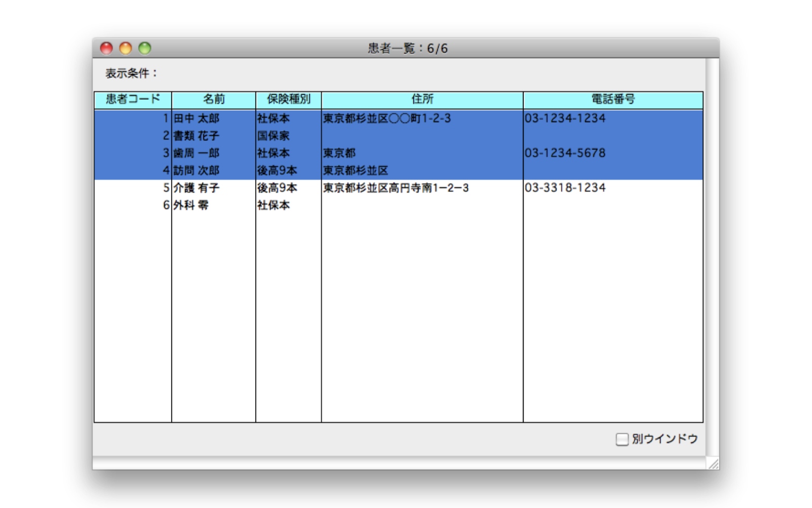This screenshot has height=508, width=812.
Task: Close the 患者一覧 window with red button
Action: click(x=107, y=48)
